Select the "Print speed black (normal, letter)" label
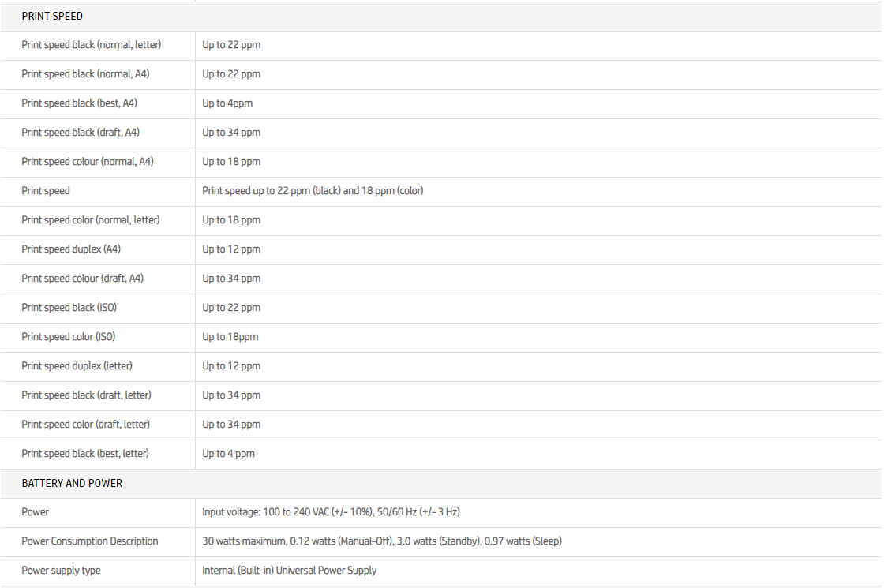884x588 pixels. point(92,45)
